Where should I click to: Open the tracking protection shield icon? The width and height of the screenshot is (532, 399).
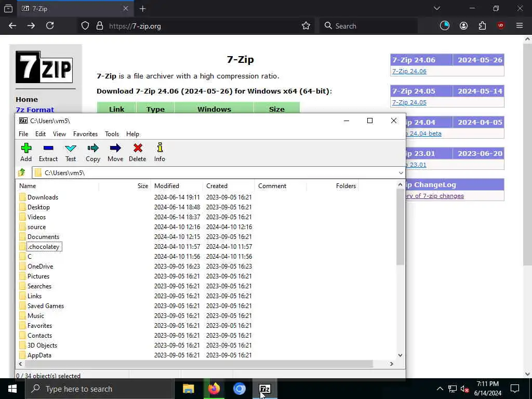pyautogui.click(x=85, y=26)
